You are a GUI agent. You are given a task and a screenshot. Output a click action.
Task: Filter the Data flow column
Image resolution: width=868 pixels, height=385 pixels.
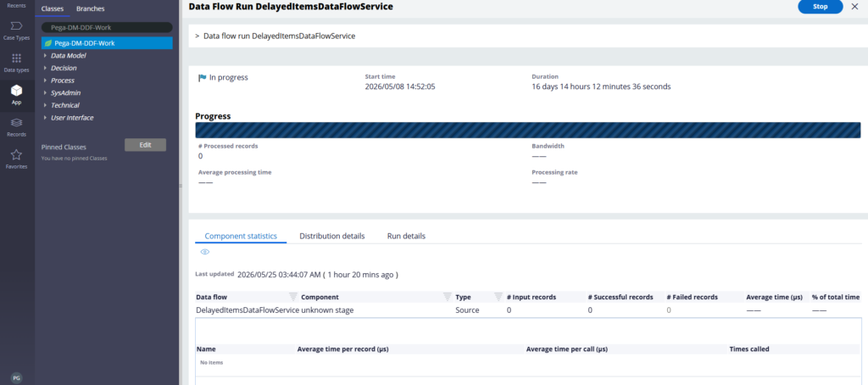tap(293, 297)
